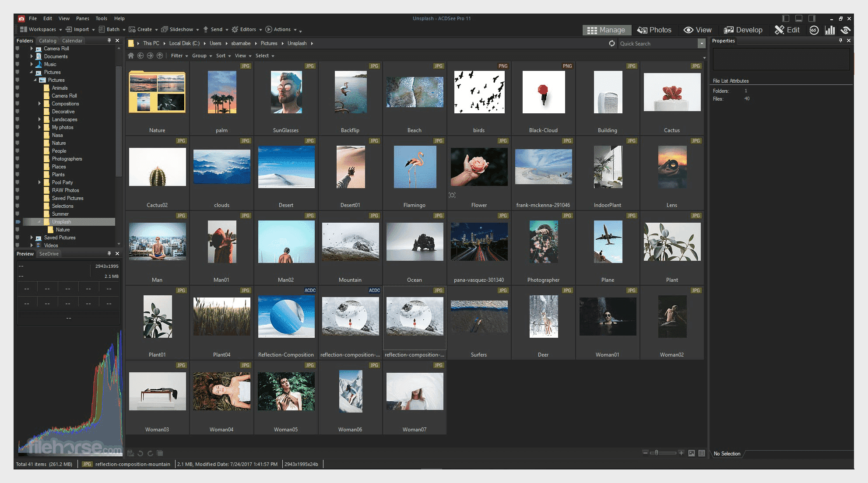Toggle Easy-Select marker for Nasa folder
The image size is (868, 483).
point(18,135)
